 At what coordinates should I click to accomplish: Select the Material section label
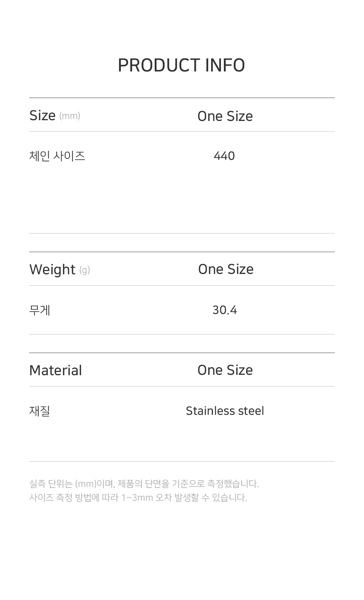[x=55, y=370]
